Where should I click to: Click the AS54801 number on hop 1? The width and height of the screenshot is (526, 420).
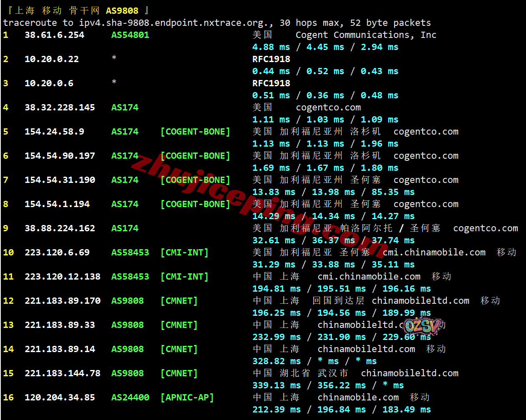(130, 35)
